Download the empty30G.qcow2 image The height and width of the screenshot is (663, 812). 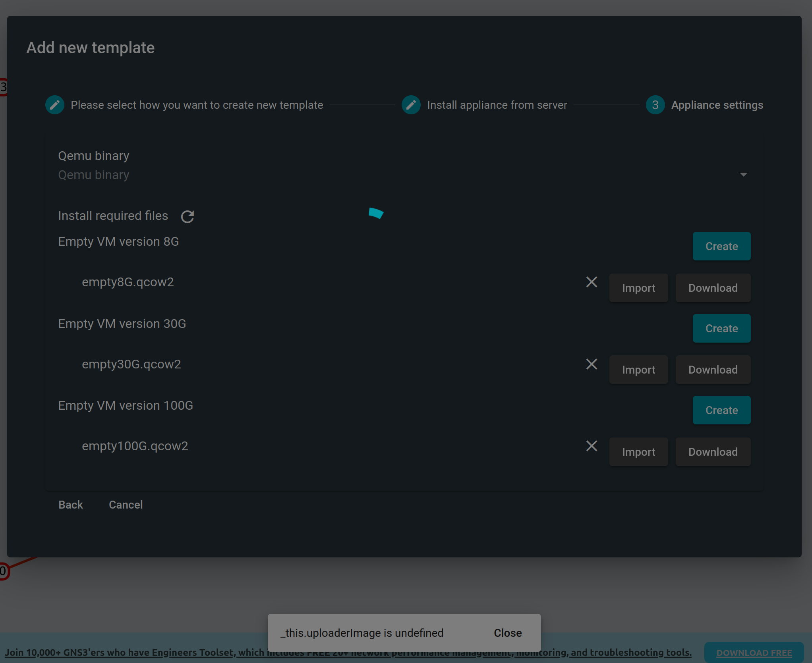tap(713, 369)
